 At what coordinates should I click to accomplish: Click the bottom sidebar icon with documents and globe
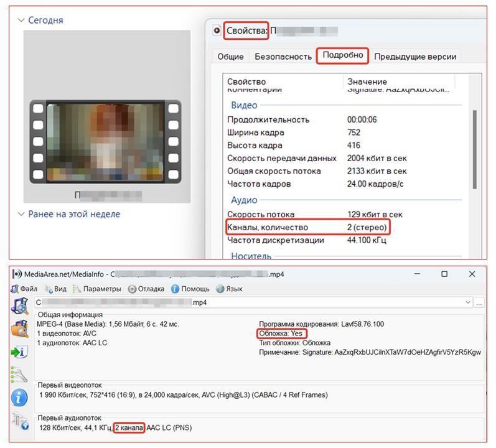point(20,422)
